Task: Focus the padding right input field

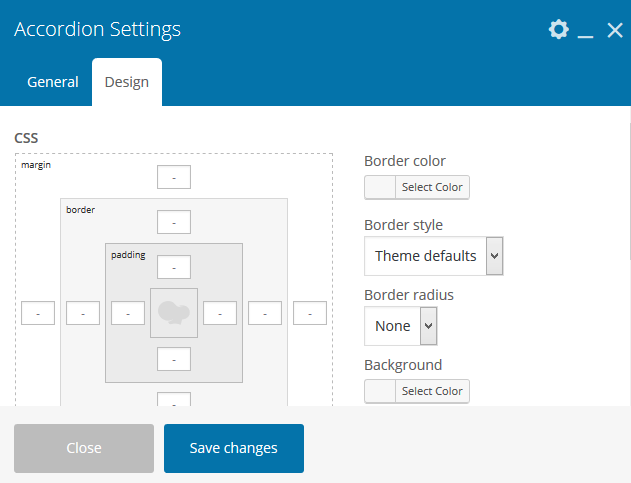Action: click(x=219, y=313)
